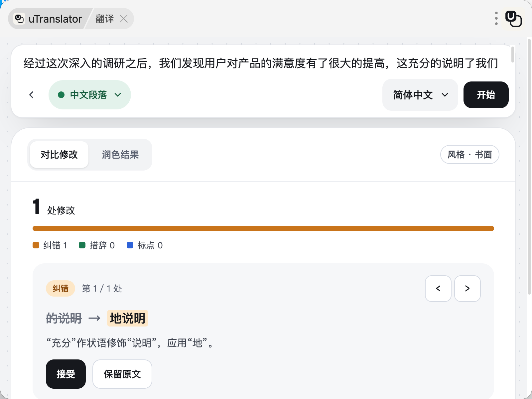The image size is (532, 399).
Task: Click the uTranslator app icon at top right
Action: coord(513,19)
